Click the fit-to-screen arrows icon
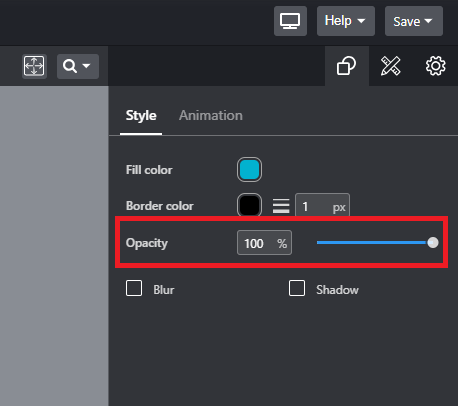This screenshot has width=458, height=406. [34, 66]
